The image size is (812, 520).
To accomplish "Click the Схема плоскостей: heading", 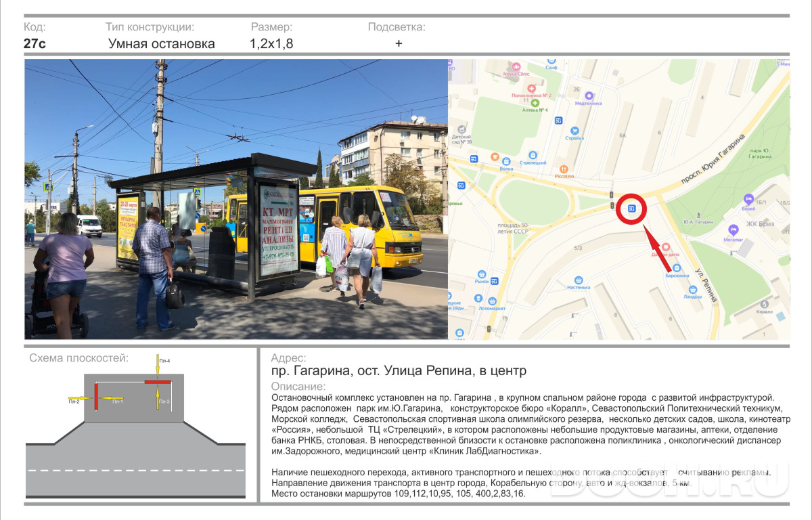I will point(78,358).
